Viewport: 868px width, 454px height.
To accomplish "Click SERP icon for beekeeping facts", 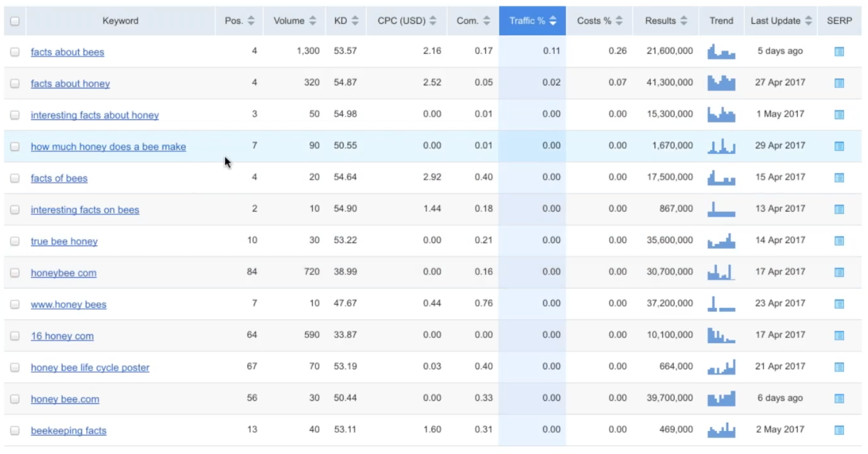I will 839,430.
